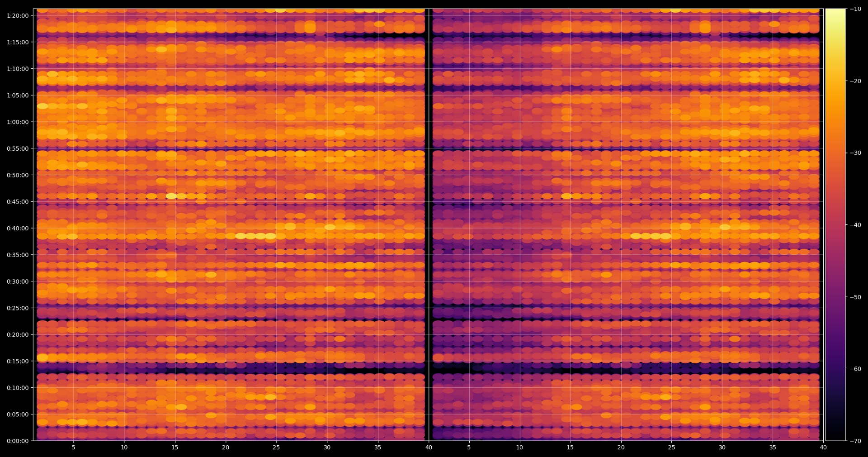
Task: Click the -50 colorbar tick label
Action: point(855,297)
